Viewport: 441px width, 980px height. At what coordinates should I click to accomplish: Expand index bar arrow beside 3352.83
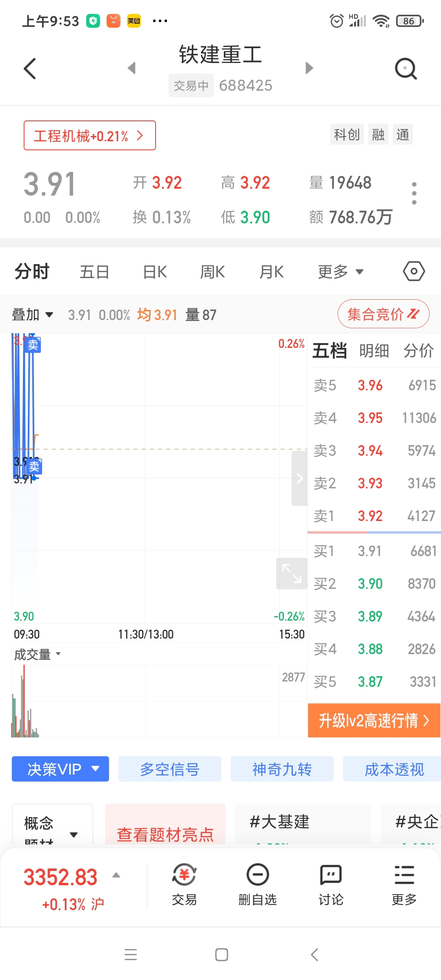point(116,875)
